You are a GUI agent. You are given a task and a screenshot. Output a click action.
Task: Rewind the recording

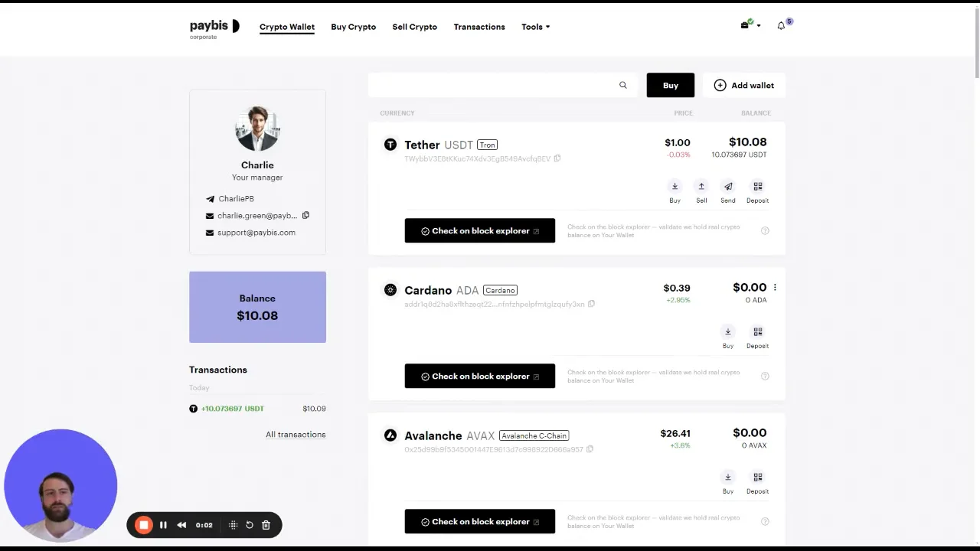pyautogui.click(x=181, y=525)
